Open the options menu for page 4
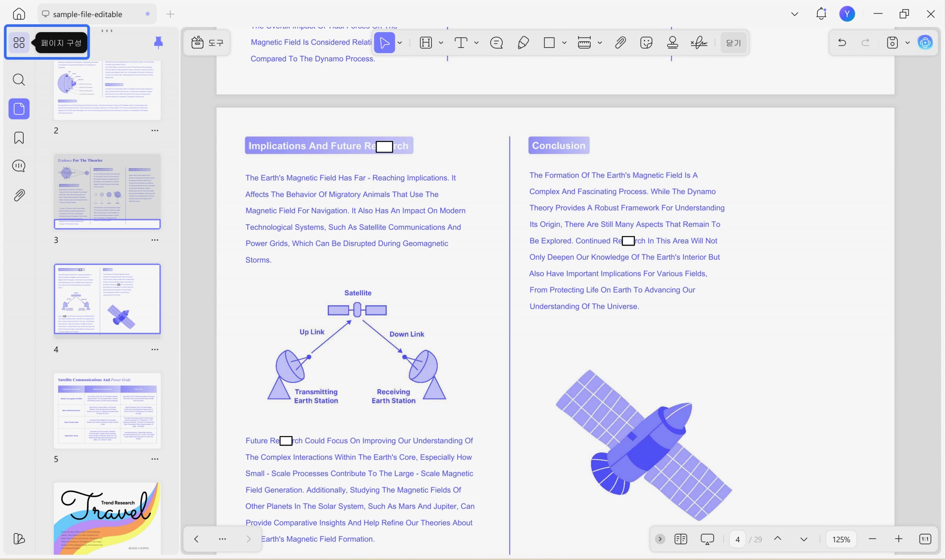945x560 pixels. pos(155,349)
